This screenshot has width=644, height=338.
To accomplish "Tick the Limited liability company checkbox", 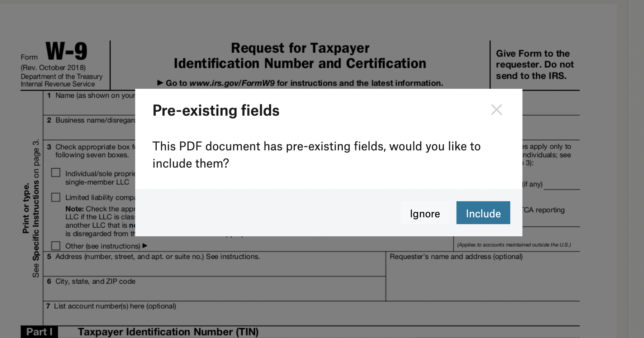I will [x=56, y=197].
